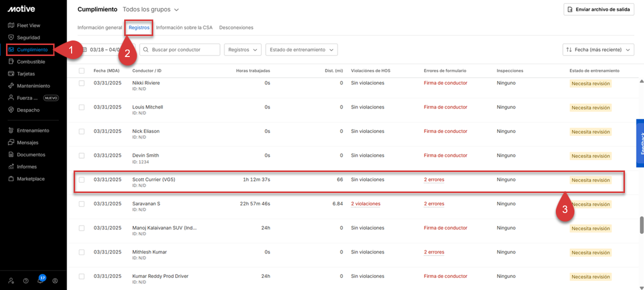Image resolution: width=644 pixels, height=290 pixels.
Task: Select the checkbox next to Scott Currier
Action: [x=83, y=179]
